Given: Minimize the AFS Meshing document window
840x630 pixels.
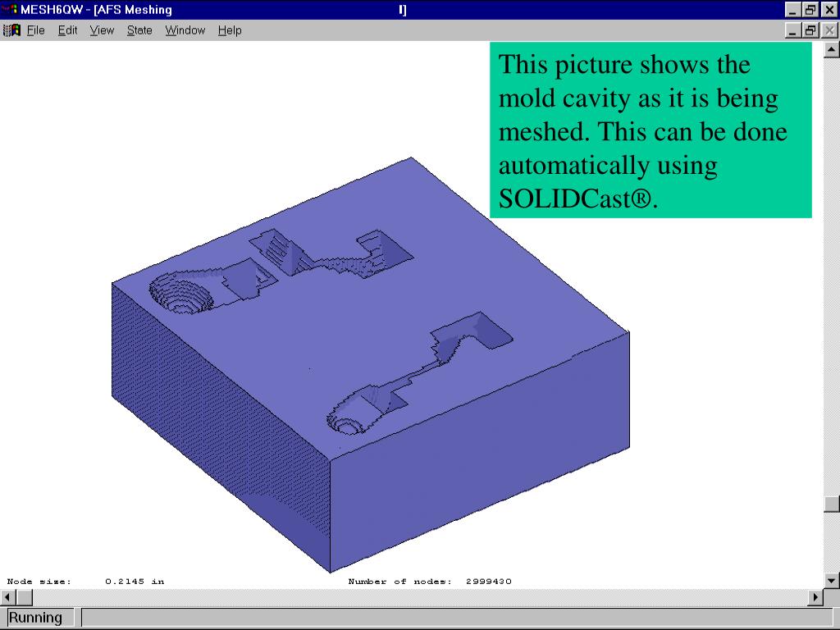Looking at the screenshot, I should point(793,30).
